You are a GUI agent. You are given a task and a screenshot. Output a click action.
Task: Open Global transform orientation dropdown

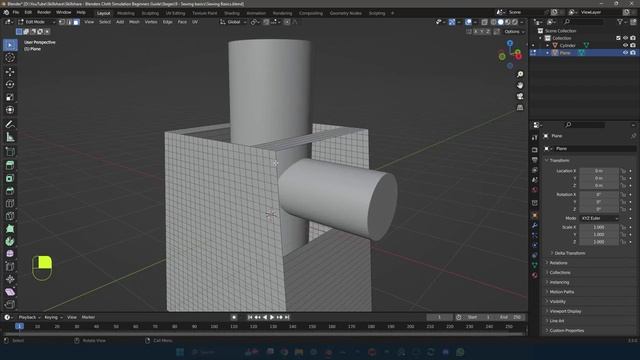(233, 22)
